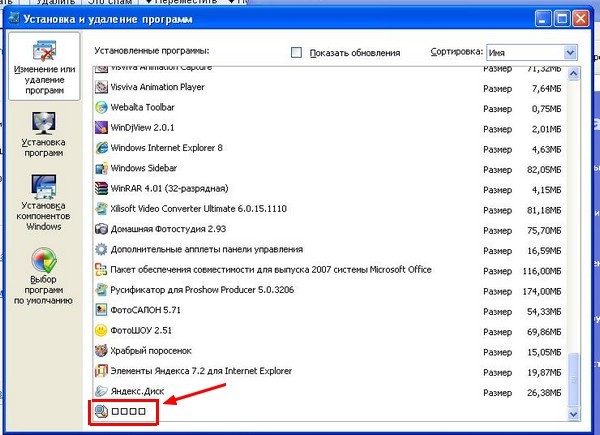The height and width of the screenshot is (435, 600).
Task: Select 'Элементы Яндекса 7.2 для Internet Explorer'
Action: 201,371
